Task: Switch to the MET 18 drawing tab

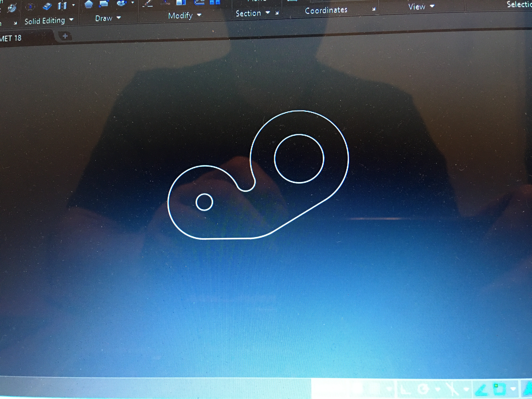Action: (11, 38)
